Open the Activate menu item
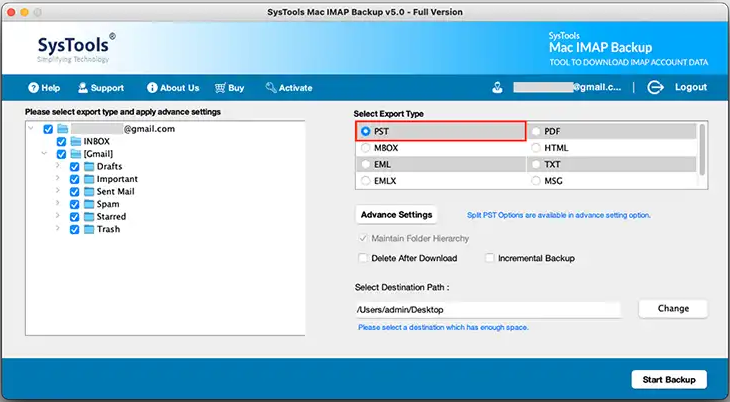The width and height of the screenshot is (730, 402). pyautogui.click(x=289, y=88)
